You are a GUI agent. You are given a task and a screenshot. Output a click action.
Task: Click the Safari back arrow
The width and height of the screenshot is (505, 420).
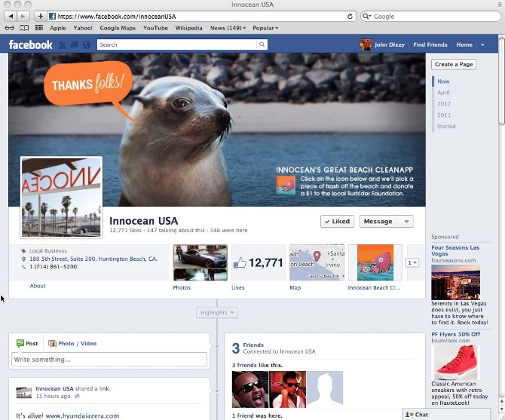tap(11, 17)
